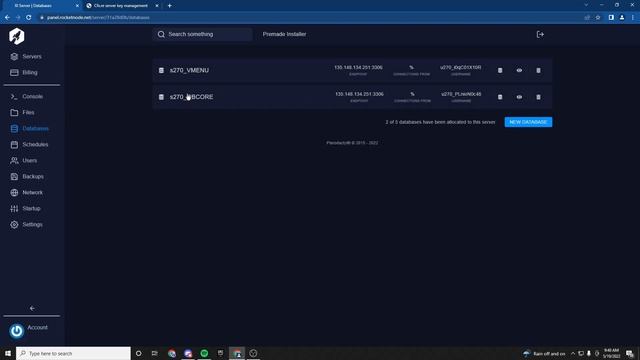Open the Account power icon

coord(17,331)
